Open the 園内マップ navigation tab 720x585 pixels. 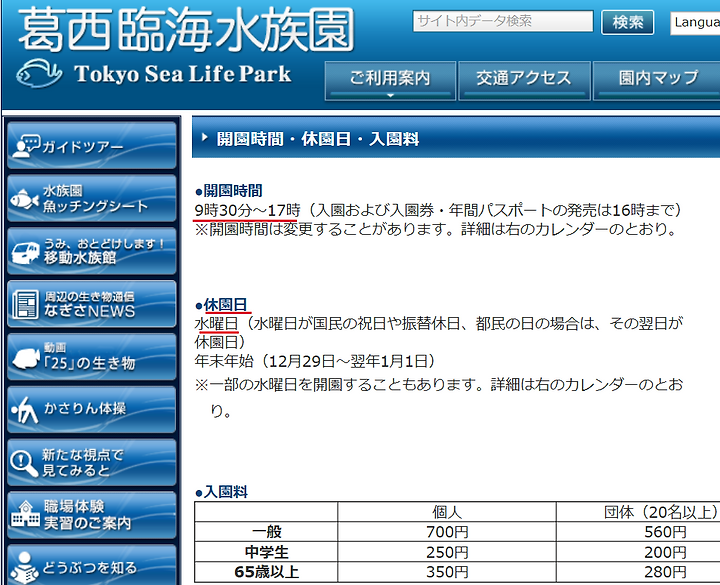click(x=658, y=80)
